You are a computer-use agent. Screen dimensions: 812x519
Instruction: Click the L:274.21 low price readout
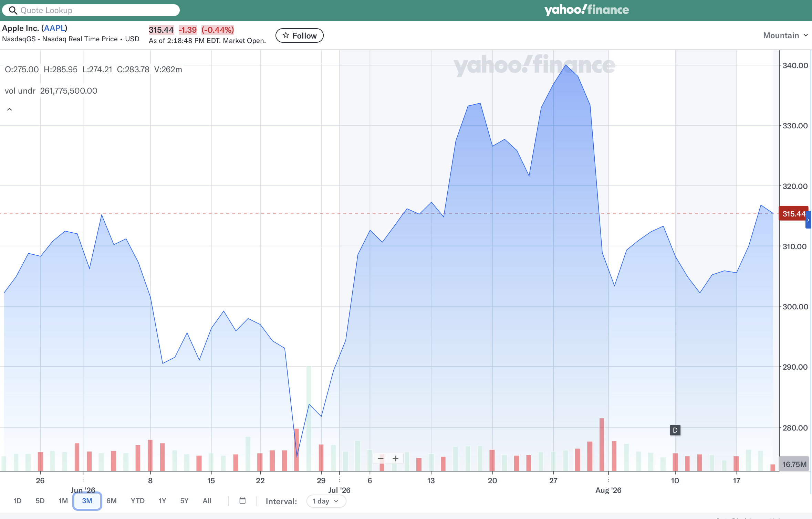(97, 70)
